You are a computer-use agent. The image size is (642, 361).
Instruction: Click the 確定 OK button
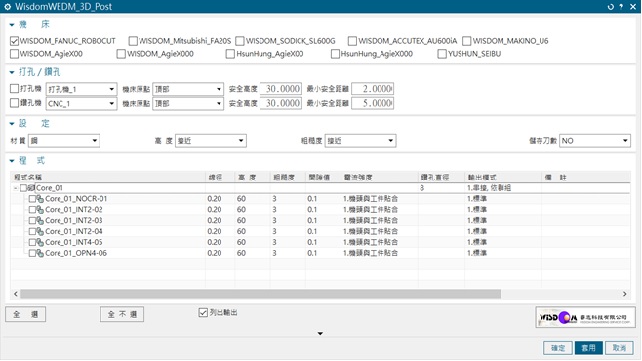tap(558, 348)
